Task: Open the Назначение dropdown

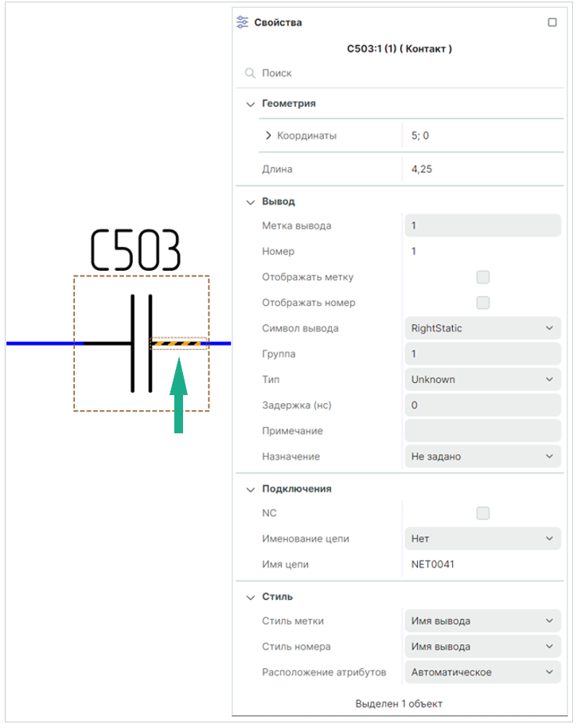Action: (x=482, y=456)
